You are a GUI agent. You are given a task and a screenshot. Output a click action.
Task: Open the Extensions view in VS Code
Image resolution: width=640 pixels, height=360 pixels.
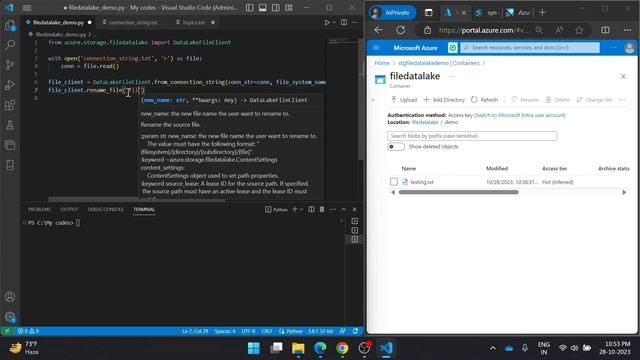pos(10,105)
